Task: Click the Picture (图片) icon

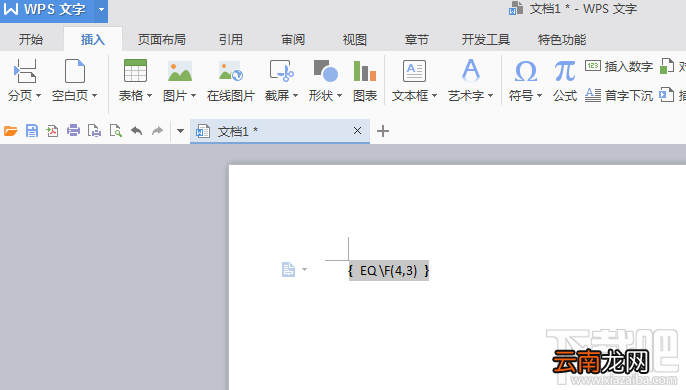Action: (180, 71)
